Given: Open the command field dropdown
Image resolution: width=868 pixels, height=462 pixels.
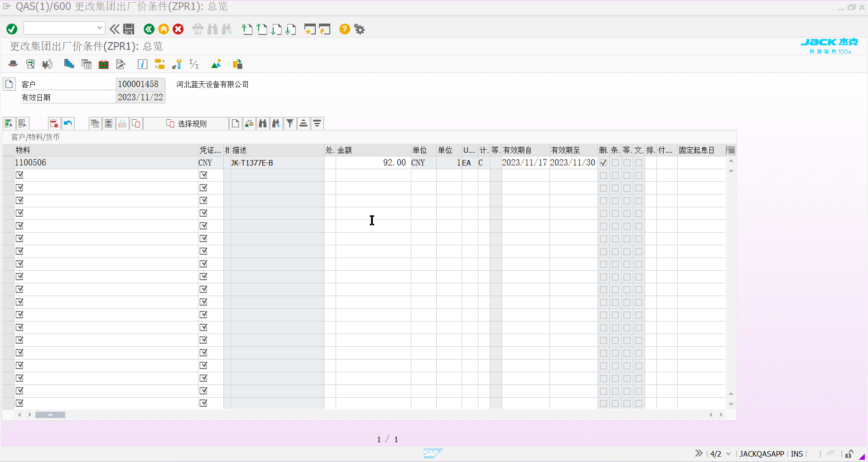Looking at the screenshot, I should coord(99,28).
